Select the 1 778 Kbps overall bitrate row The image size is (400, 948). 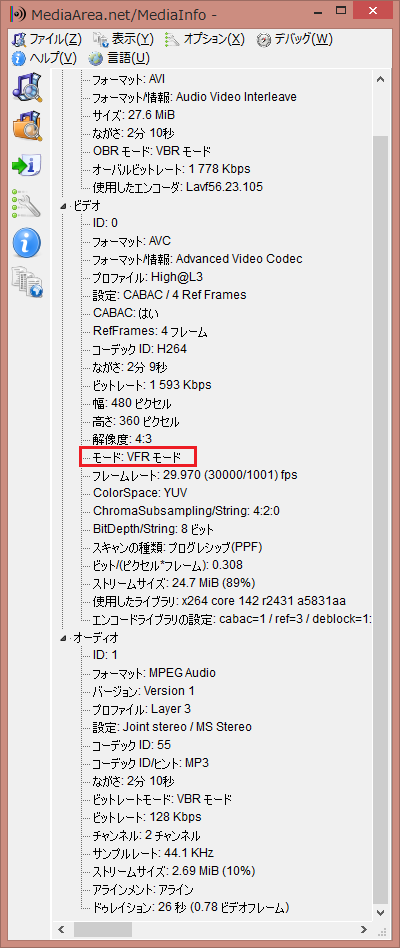pos(171,169)
